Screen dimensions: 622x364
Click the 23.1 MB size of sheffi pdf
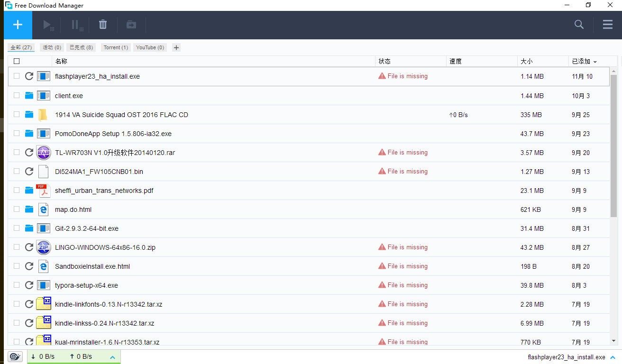[x=532, y=191]
